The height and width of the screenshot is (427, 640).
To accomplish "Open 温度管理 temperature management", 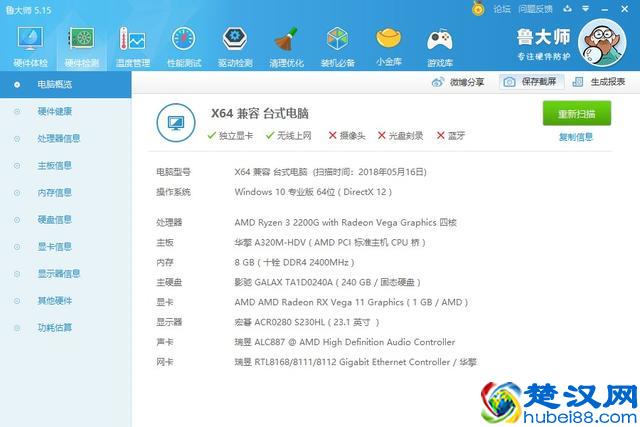I will pos(133,46).
